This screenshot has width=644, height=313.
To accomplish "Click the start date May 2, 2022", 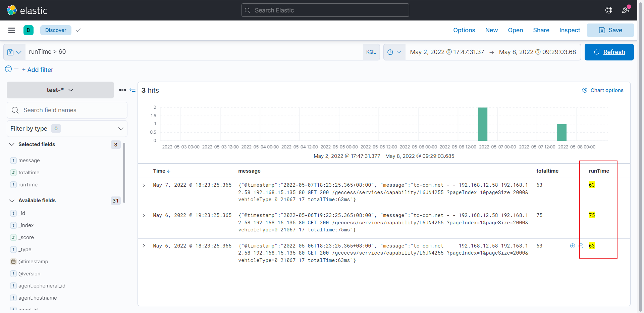I will click(447, 52).
